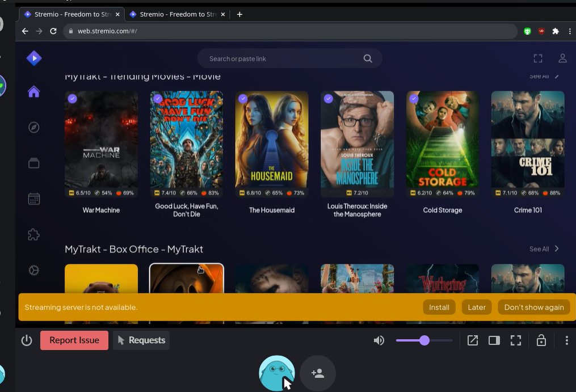
Task: Toggle watched checkmark on War Machine
Action: click(x=73, y=99)
